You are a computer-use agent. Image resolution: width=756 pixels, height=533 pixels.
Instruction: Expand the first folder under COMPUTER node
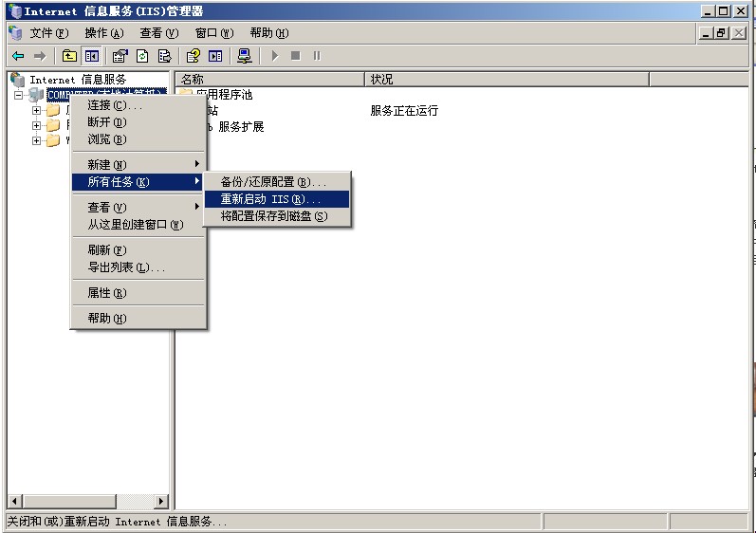coord(36,110)
